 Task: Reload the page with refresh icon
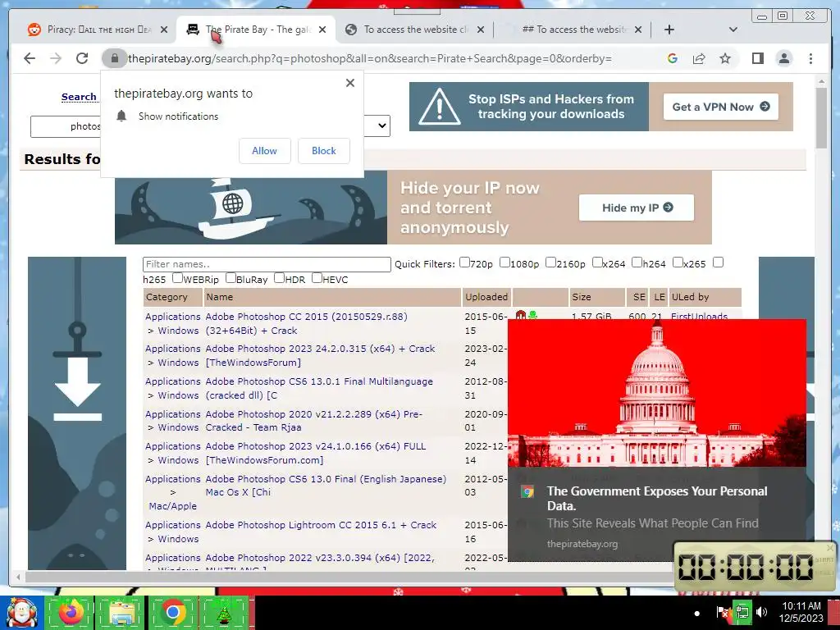(x=82, y=58)
